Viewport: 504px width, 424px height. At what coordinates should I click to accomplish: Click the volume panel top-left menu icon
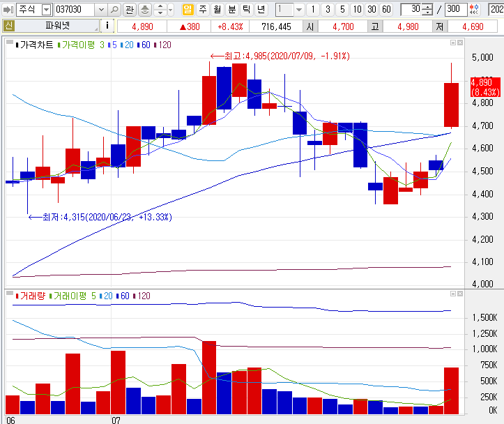10,293
